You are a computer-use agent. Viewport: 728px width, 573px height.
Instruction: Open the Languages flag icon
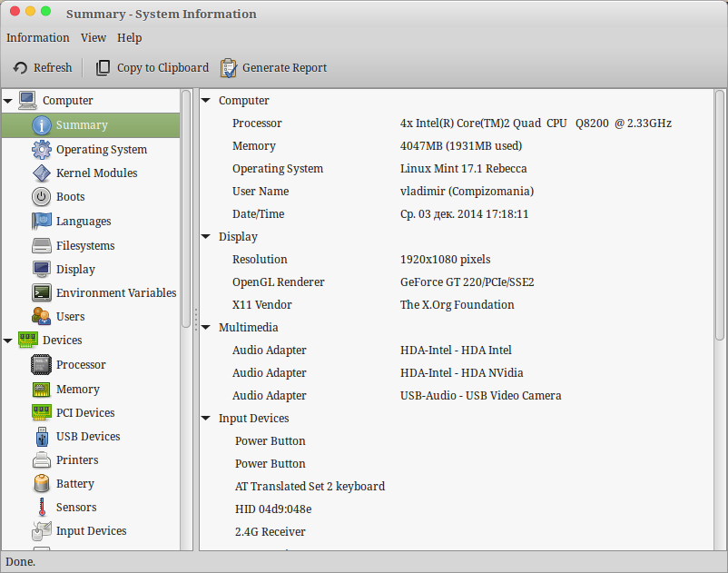[42, 221]
